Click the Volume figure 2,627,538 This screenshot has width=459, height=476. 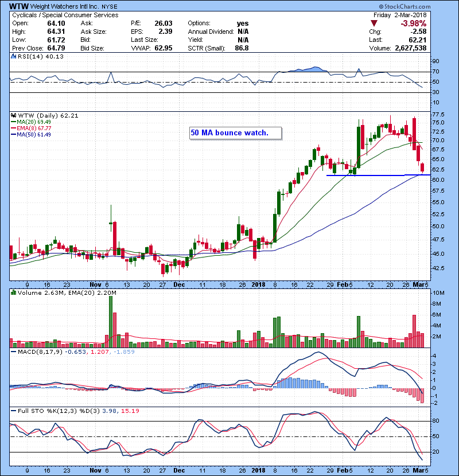411,48
